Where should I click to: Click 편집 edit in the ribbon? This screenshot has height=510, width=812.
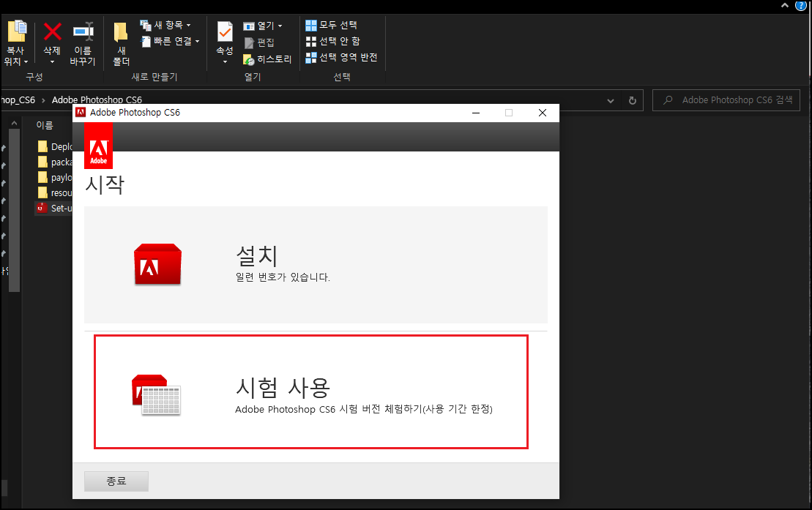[259, 42]
